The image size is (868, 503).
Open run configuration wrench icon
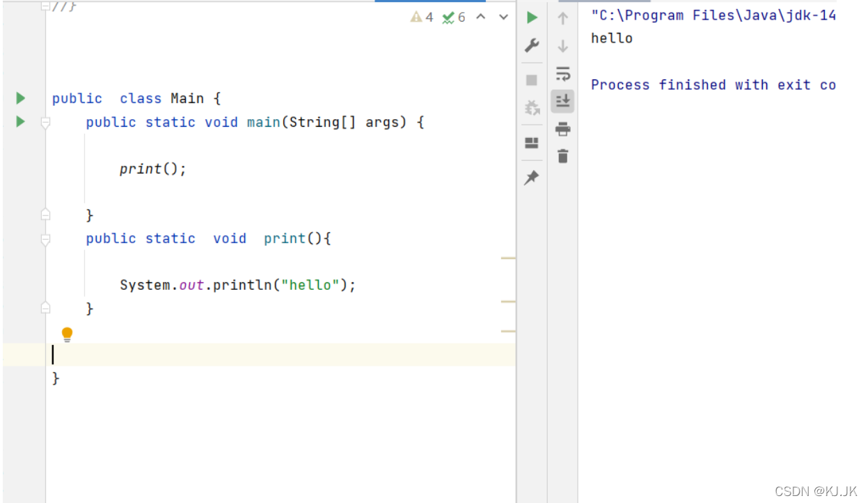point(532,46)
